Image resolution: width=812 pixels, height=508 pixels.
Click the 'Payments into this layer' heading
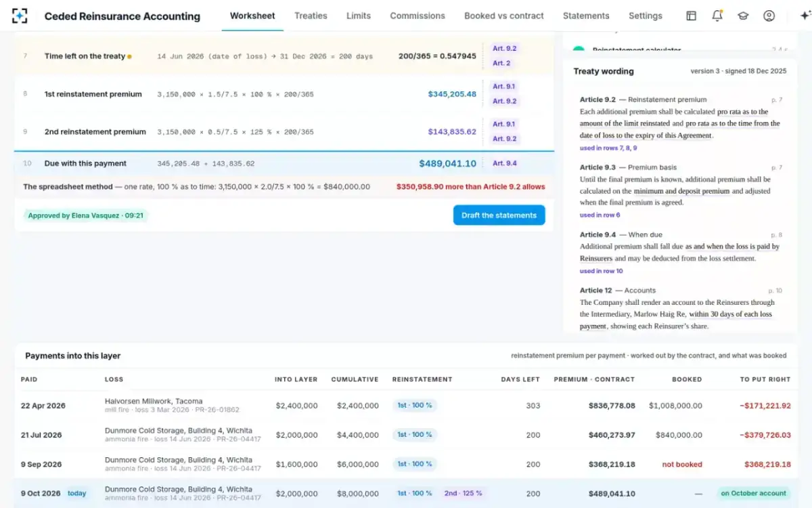72,356
